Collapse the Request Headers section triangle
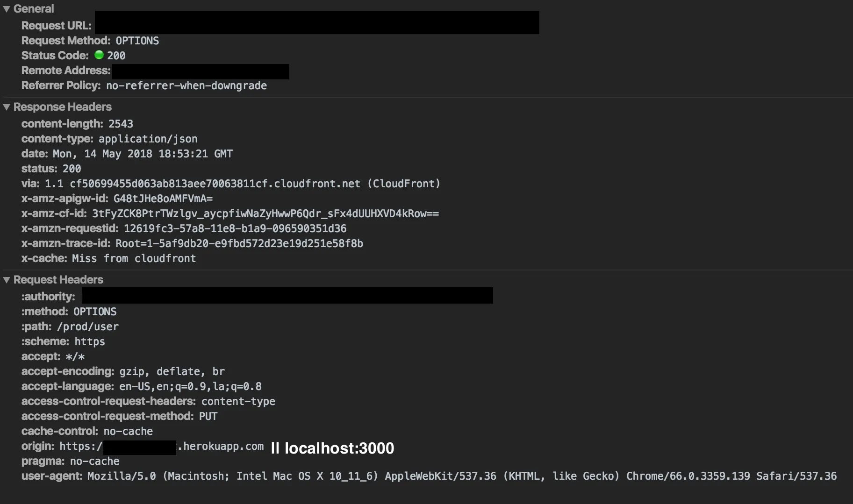Viewport: 853px width, 504px height. 7,280
